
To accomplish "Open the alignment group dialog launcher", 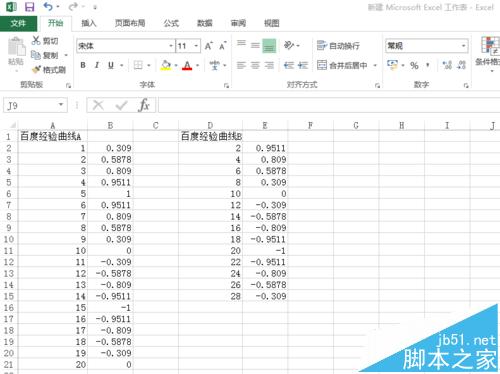I will pyautogui.click(x=377, y=86).
